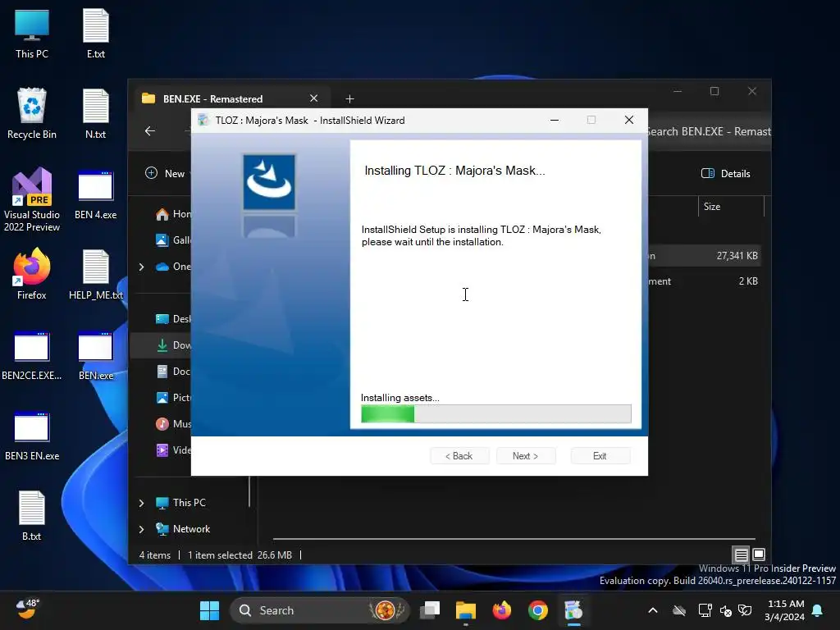
Task: Show hidden system tray icons
Action: (652, 610)
